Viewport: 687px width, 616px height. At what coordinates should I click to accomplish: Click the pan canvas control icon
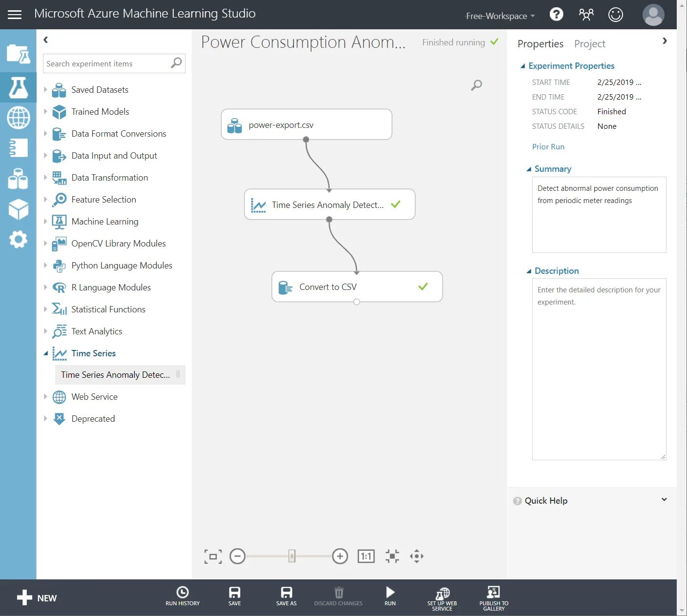416,556
